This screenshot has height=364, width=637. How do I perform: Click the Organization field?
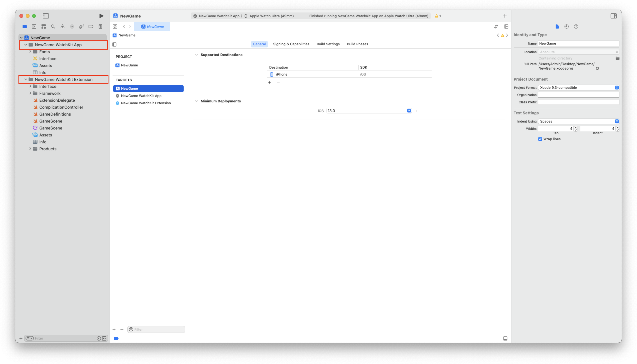[578, 95]
